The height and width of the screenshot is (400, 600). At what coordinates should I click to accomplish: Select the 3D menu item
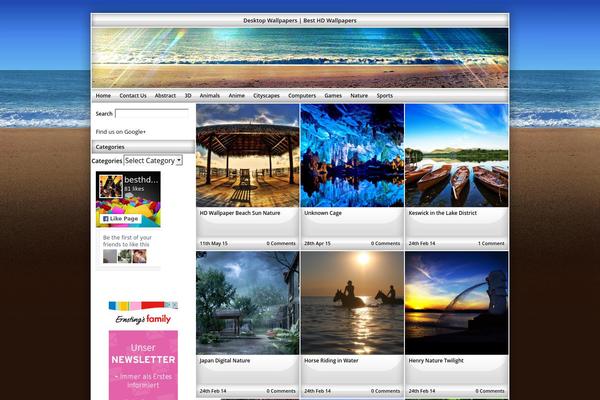(x=188, y=96)
